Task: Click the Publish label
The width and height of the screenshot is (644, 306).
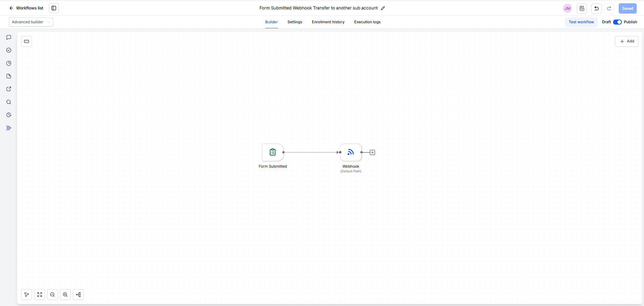Action: [x=630, y=22]
